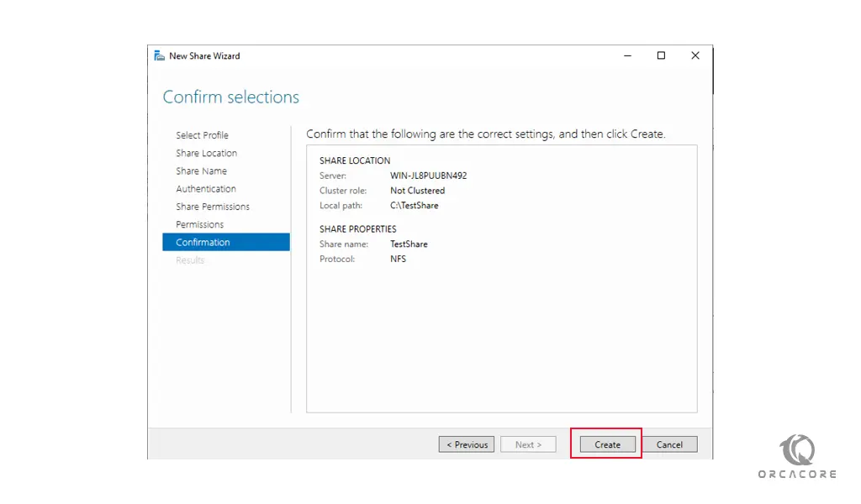Click the disabled Next button

coord(528,444)
